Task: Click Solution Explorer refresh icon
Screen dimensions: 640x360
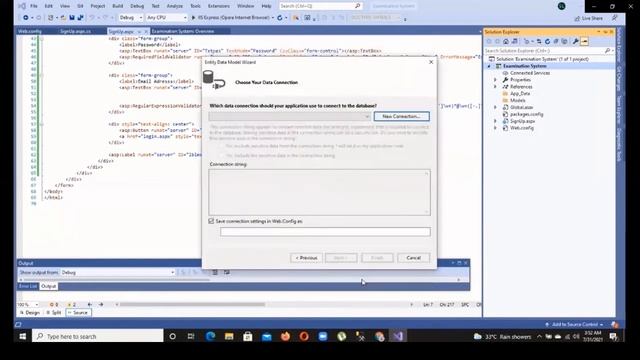Action: pos(548,41)
